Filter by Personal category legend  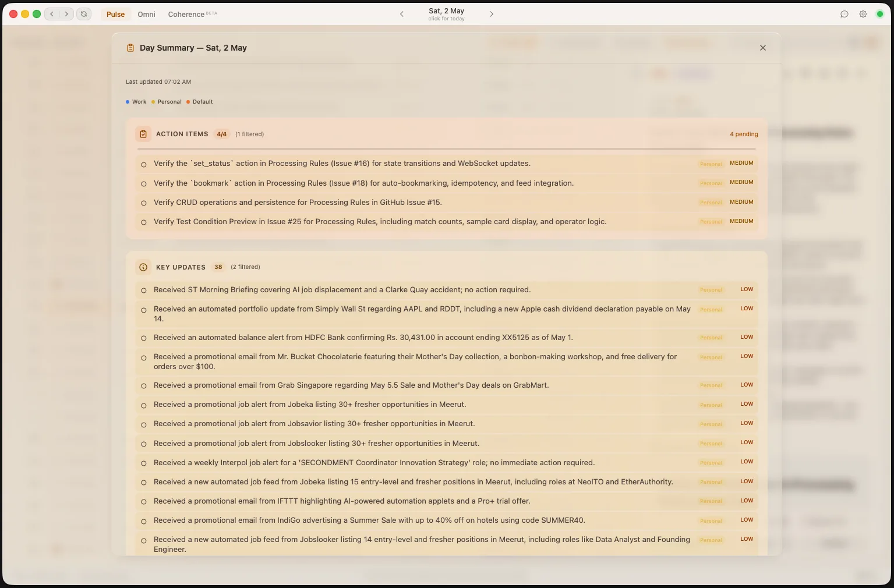167,102
